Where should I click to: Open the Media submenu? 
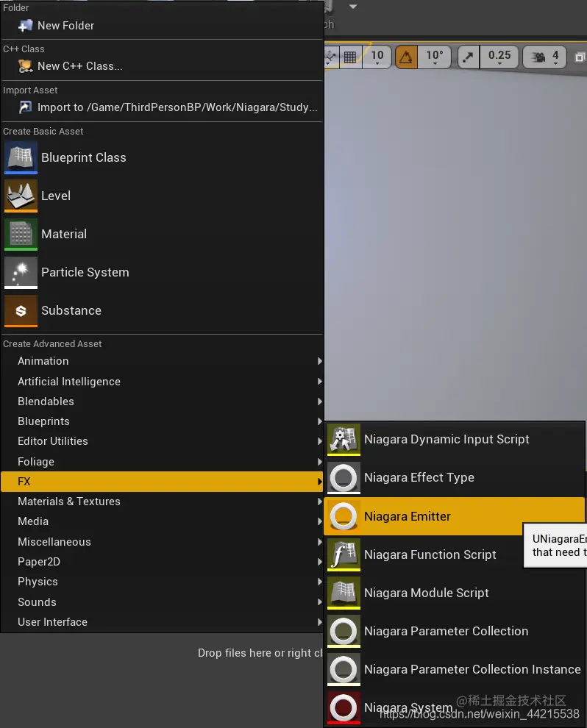[162, 522]
